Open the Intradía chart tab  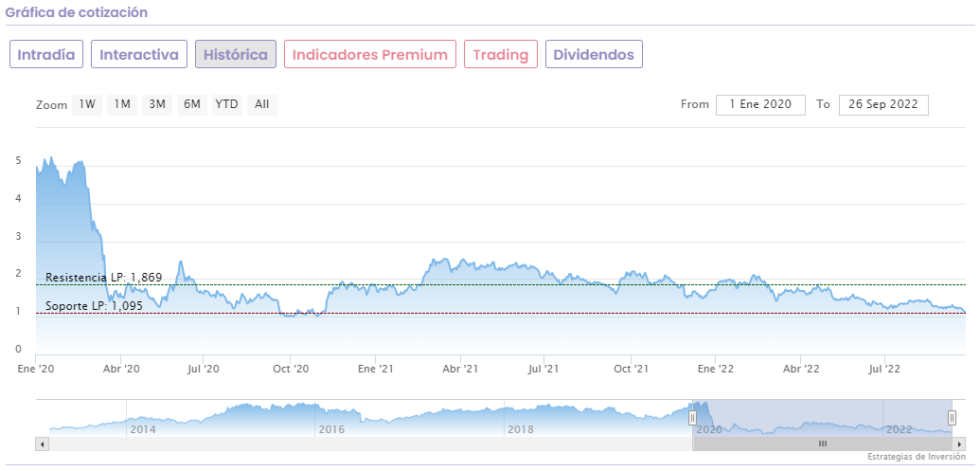(x=46, y=54)
